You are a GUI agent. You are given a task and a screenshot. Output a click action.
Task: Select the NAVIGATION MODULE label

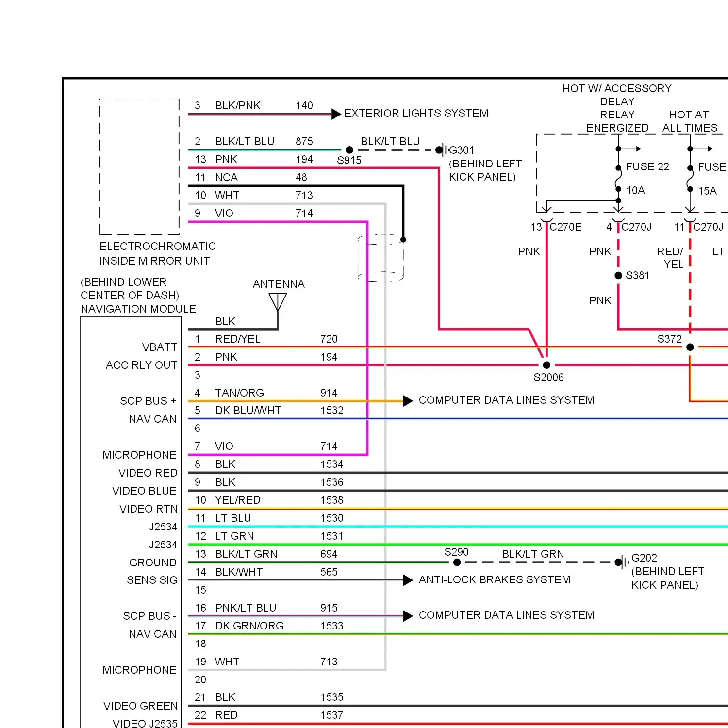click(138, 309)
